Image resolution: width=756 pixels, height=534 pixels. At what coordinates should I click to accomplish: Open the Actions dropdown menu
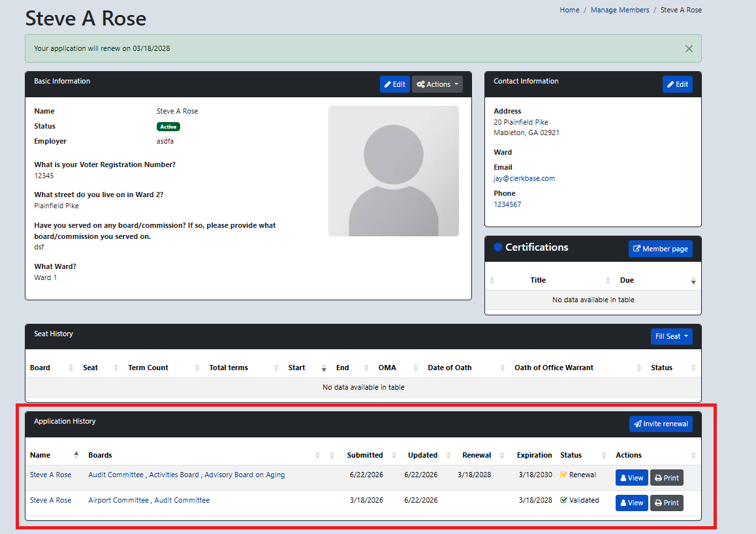tap(437, 84)
